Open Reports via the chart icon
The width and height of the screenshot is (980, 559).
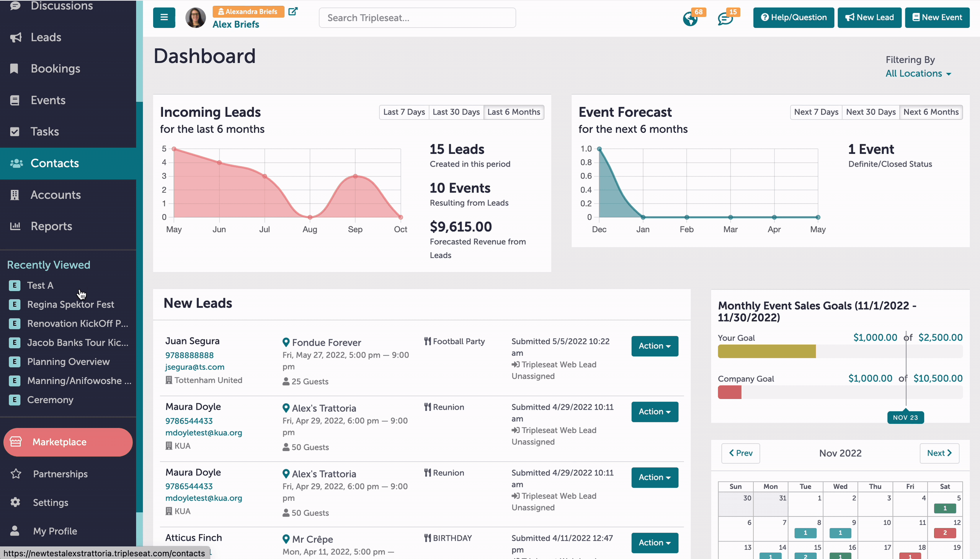coord(15,226)
